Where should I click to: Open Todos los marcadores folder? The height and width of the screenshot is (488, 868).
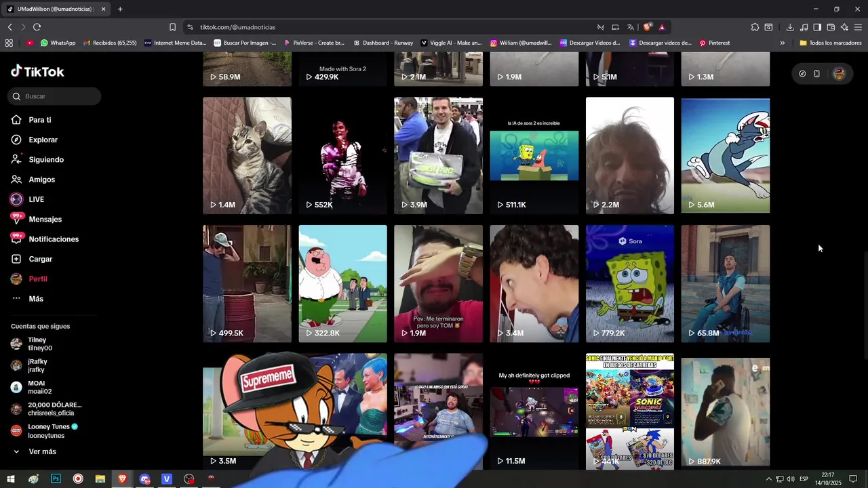pos(831,43)
